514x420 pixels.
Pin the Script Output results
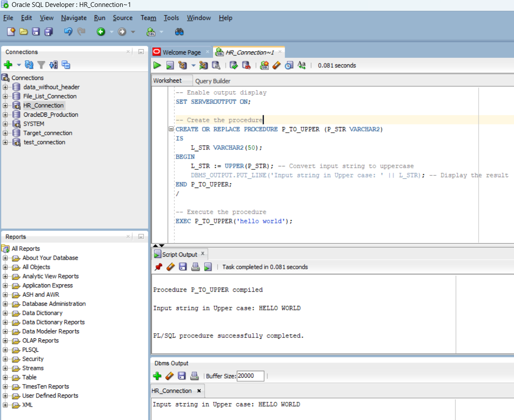pyautogui.click(x=158, y=267)
